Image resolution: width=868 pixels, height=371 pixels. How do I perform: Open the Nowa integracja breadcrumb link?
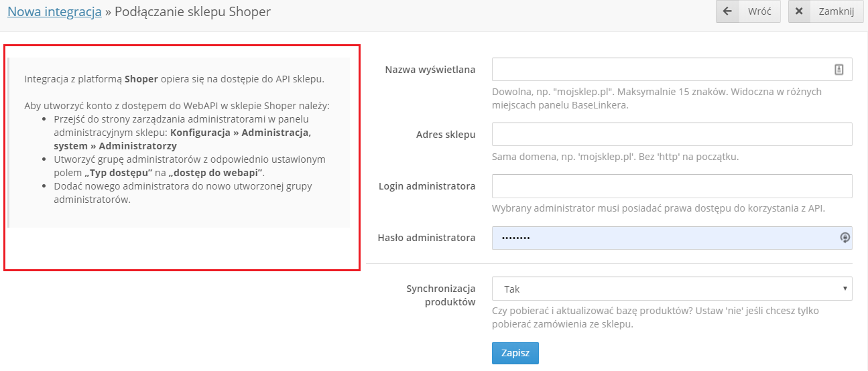(x=54, y=11)
